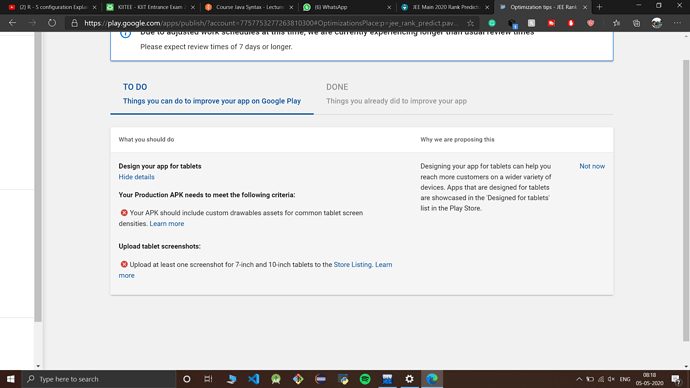Click the red error icon beside screenshots criterion
The height and width of the screenshot is (388, 690).
click(124, 264)
